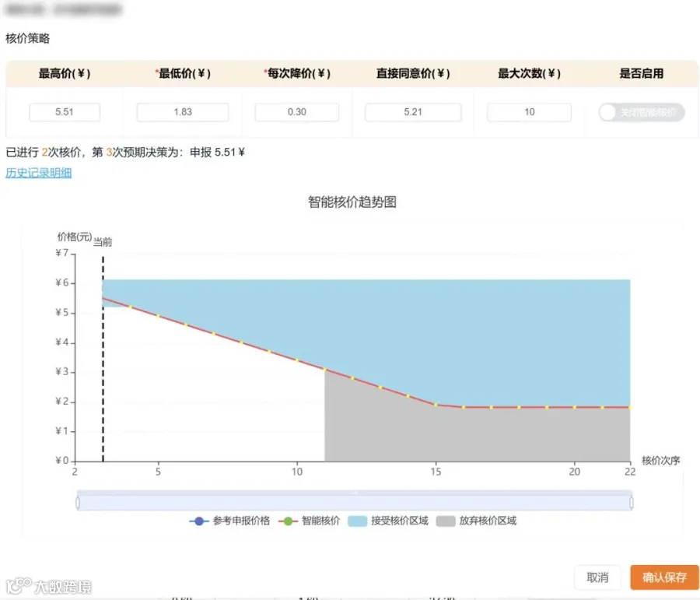Click x-axis tick label 22
The height and width of the screenshot is (600, 700).
(x=630, y=472)
